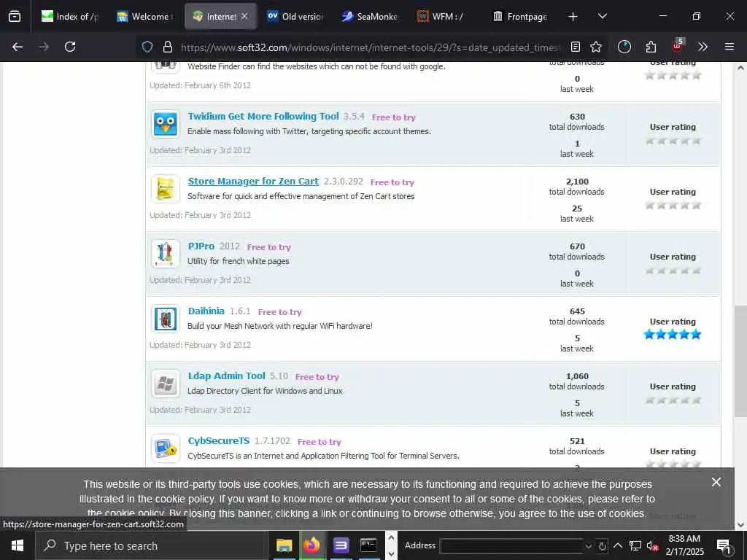Image resolution: width=747 pixels, height=560 pixels.
Task: Switch to the Old version tab
Action: pyautogui.click(x=295, y=17)
